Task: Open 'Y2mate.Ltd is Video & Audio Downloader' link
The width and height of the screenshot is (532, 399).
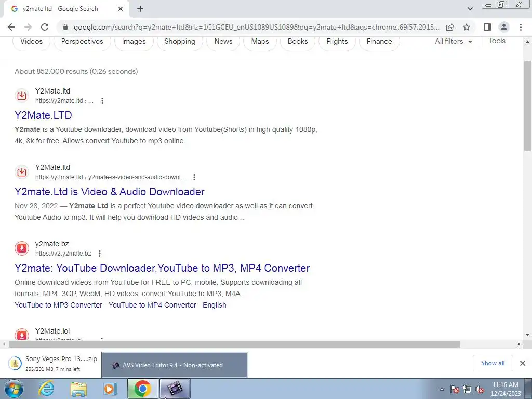Action: (110, 192)
